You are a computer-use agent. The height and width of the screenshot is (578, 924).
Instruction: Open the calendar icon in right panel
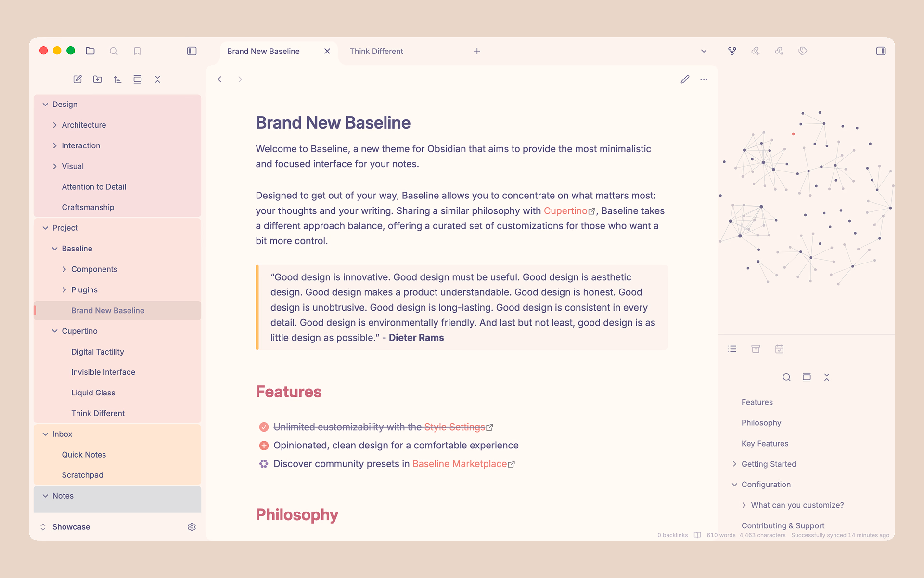tap(779, 349)
